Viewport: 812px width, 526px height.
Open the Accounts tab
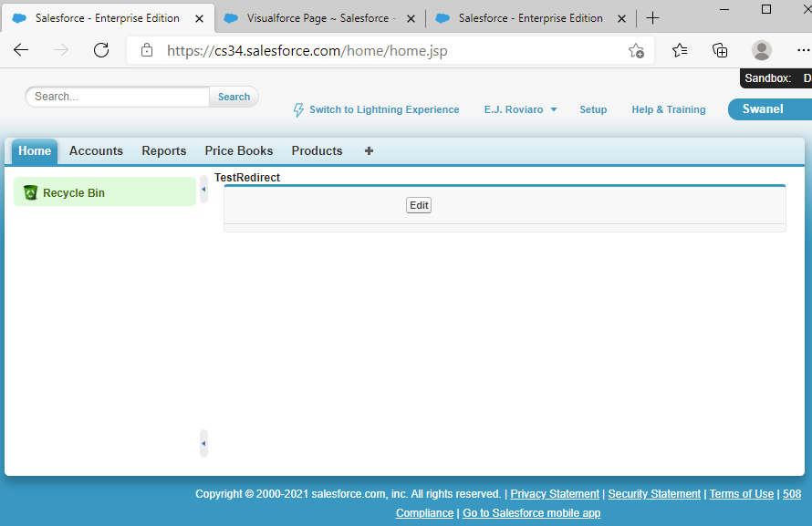pyautogui.click(x=96, y=151)
